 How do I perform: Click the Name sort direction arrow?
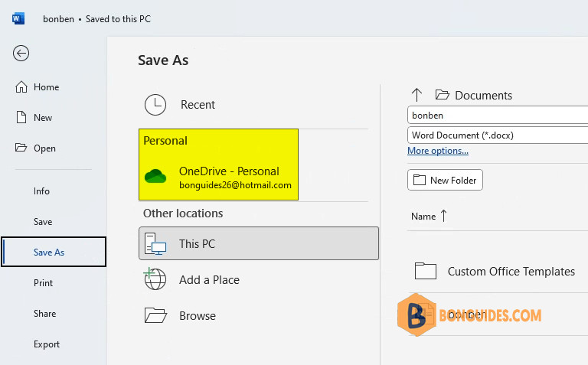coord(443,216)
